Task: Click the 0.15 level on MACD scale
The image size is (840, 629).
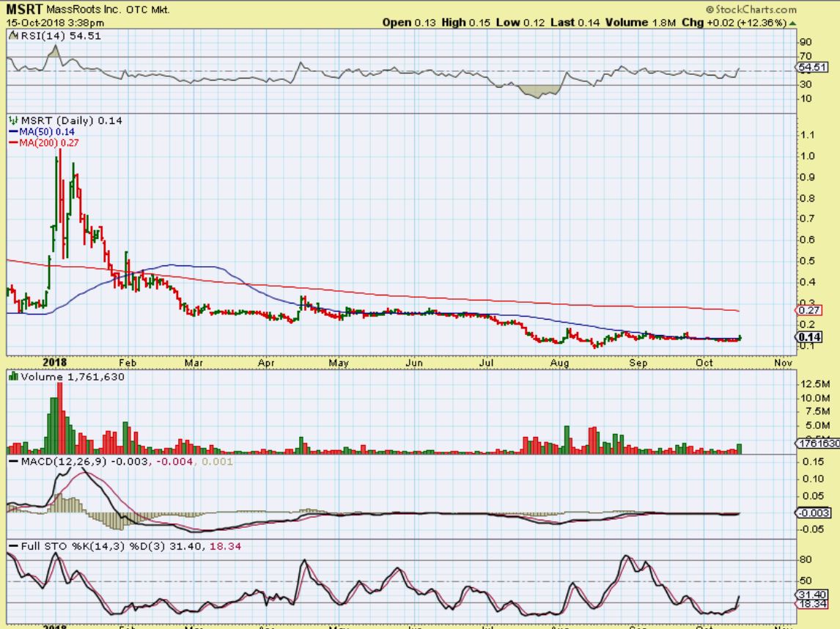Action: 813,462
